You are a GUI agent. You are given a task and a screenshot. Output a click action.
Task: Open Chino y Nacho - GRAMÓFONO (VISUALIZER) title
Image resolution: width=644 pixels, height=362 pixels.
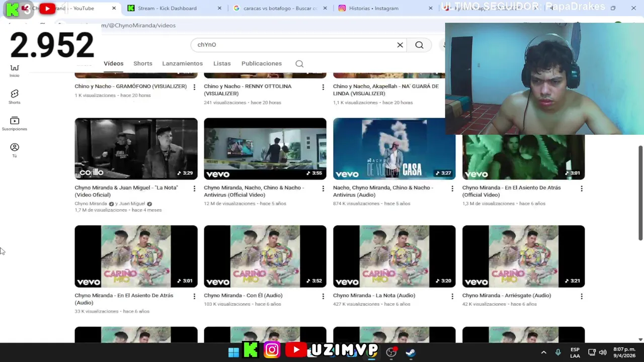(131, 86)
